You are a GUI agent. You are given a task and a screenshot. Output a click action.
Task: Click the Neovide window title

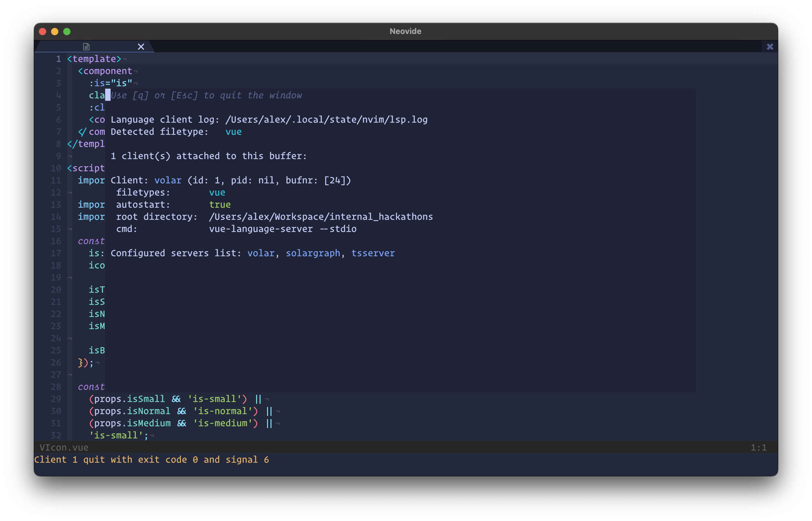[x=405, y=31]
